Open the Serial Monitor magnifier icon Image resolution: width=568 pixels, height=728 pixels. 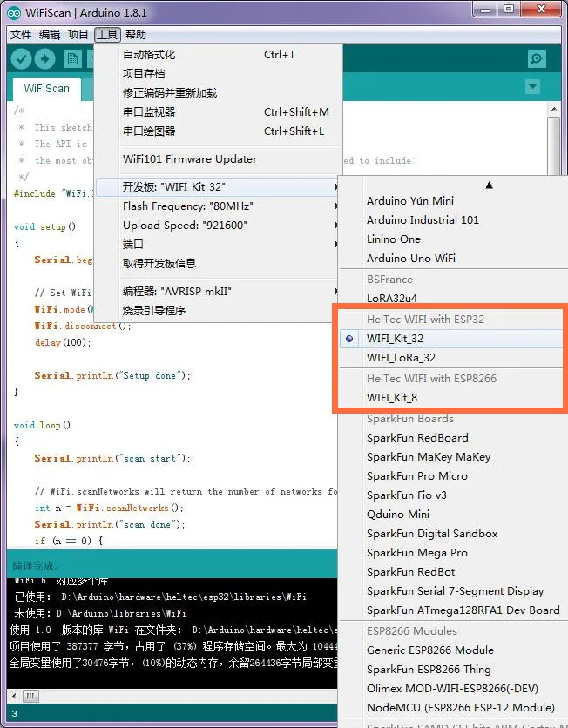[x=537, y=59]
